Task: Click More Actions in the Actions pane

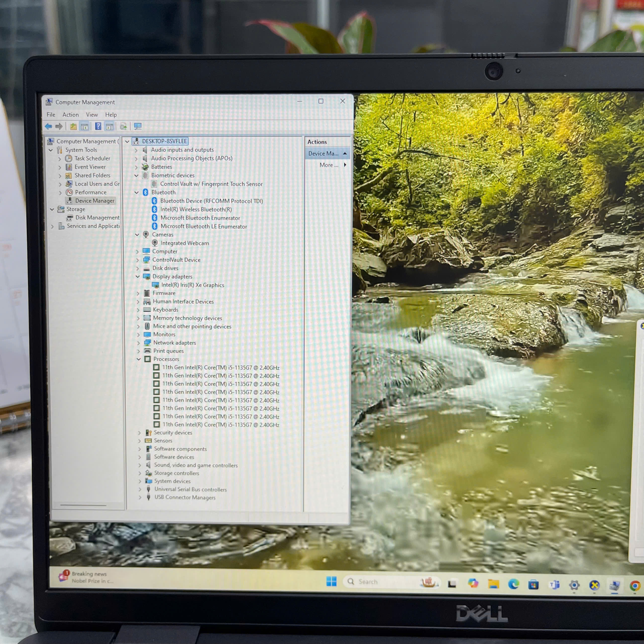Action: click(x=329, y=165)
